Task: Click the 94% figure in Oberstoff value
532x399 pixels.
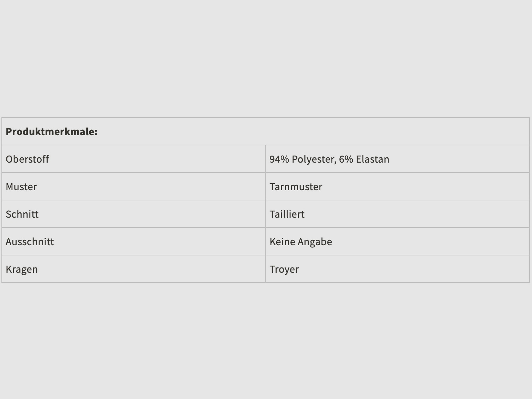Action: point(279,159)
